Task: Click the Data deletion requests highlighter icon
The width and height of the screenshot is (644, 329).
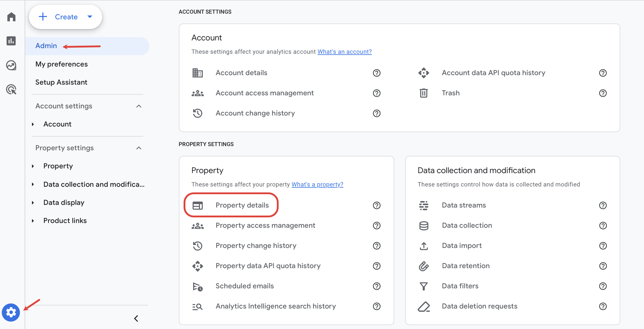Action: 424,306
